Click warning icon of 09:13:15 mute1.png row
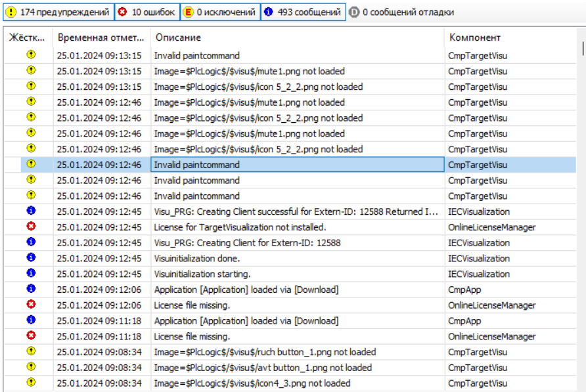This screenshot has width=586, height=392. (x=31, y=71)
